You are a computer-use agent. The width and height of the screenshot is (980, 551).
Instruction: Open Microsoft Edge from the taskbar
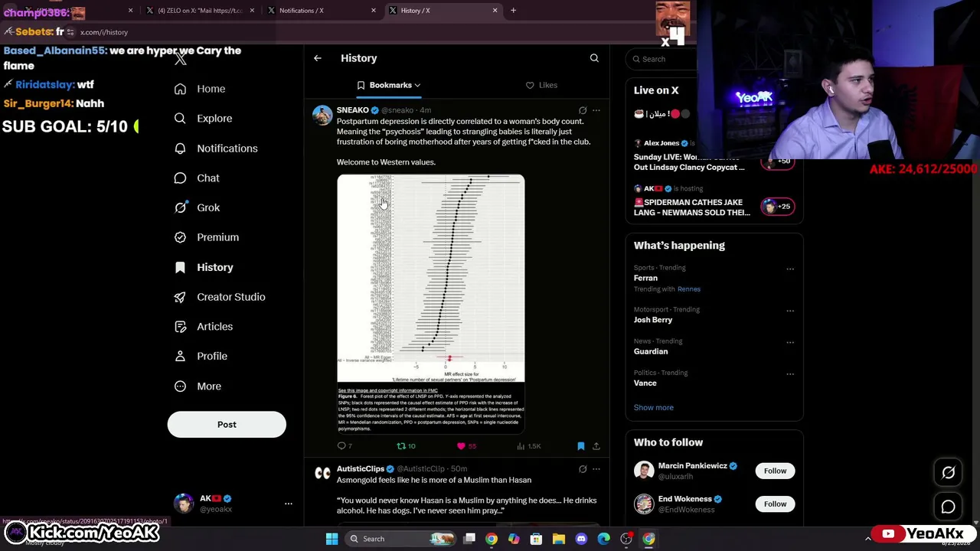[604, 539]
